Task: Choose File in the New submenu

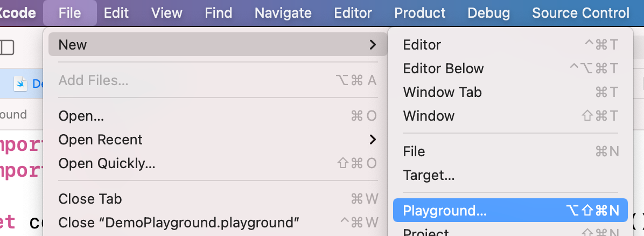Action: (510, 152)
